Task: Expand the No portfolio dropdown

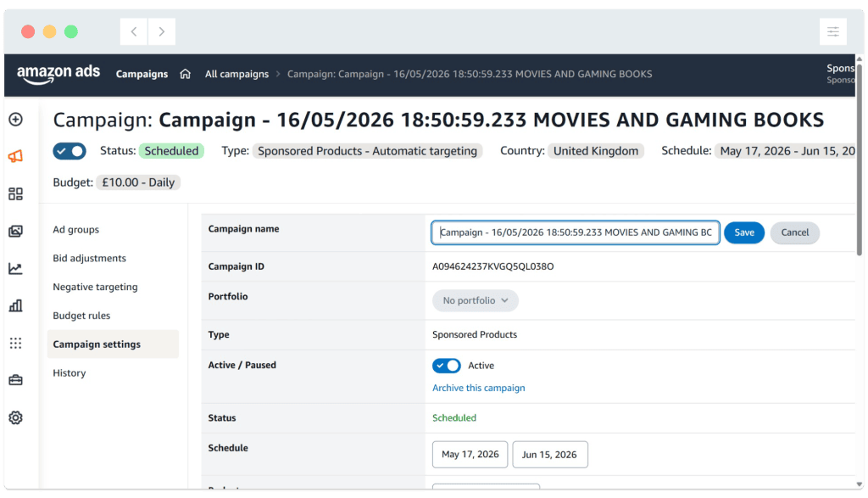Action: [475, 300]
